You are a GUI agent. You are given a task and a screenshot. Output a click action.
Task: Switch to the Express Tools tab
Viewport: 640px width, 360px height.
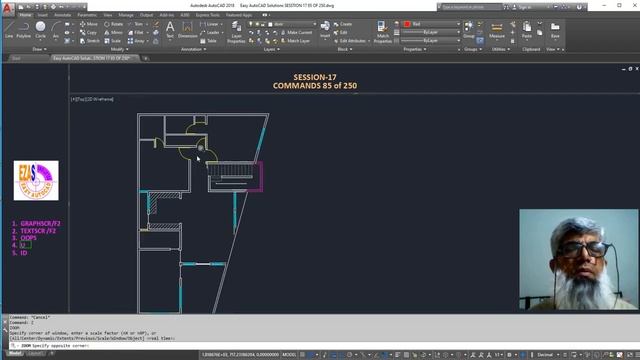tap(207, 15)
